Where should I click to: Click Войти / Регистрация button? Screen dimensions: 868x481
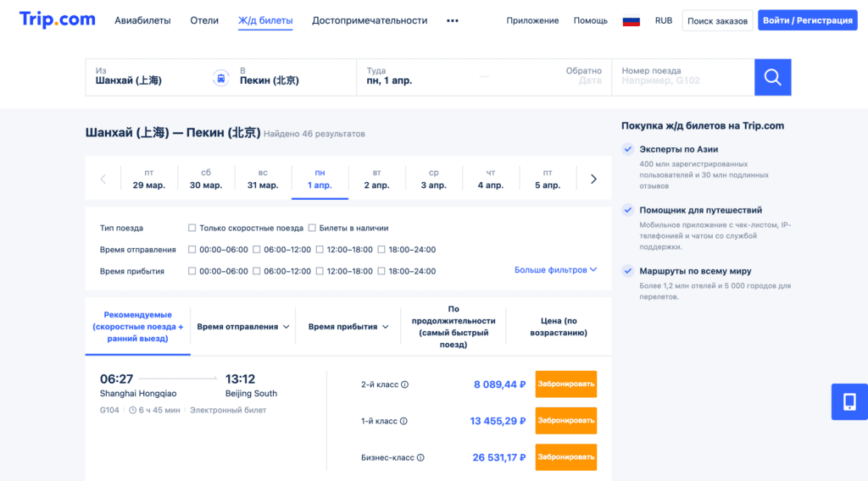[808, 20]
